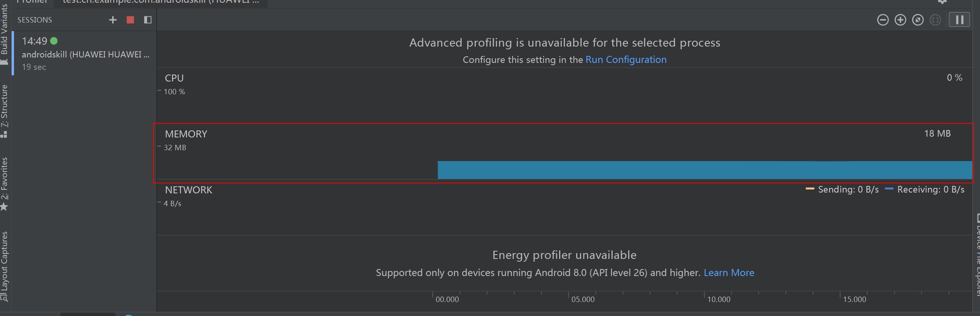Image resolution: width=980 pixels, height=316 pixels.
Task: Open the Structure tool window
Action: point(4,109)
